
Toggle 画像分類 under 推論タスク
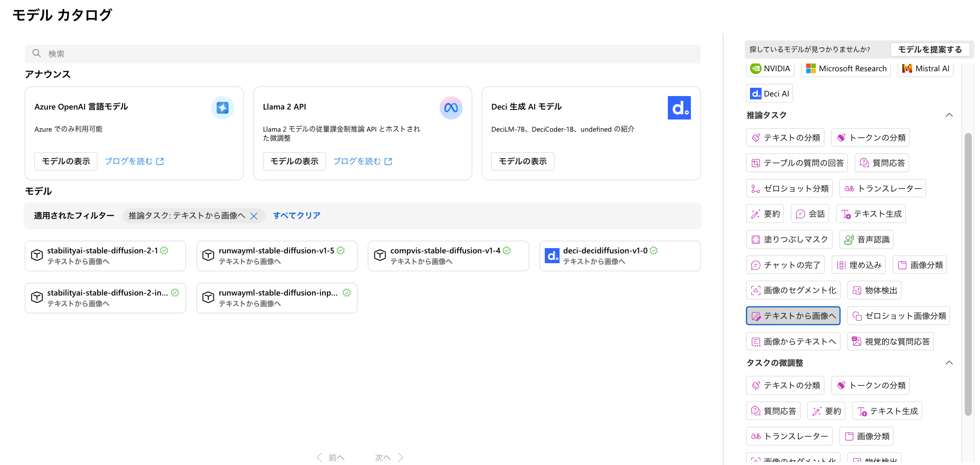pos(920,265)
